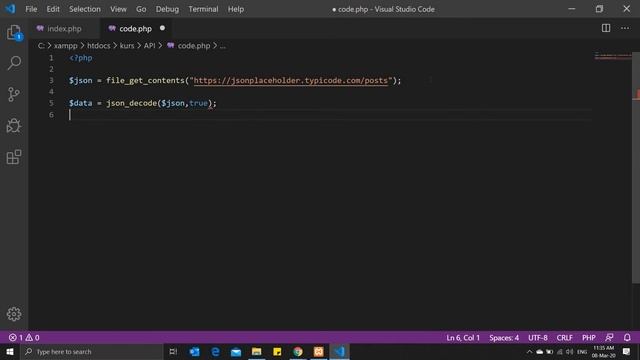640x360 pixels.
Task: Click the $json variable on line 3
Action: tap(80, 80)
